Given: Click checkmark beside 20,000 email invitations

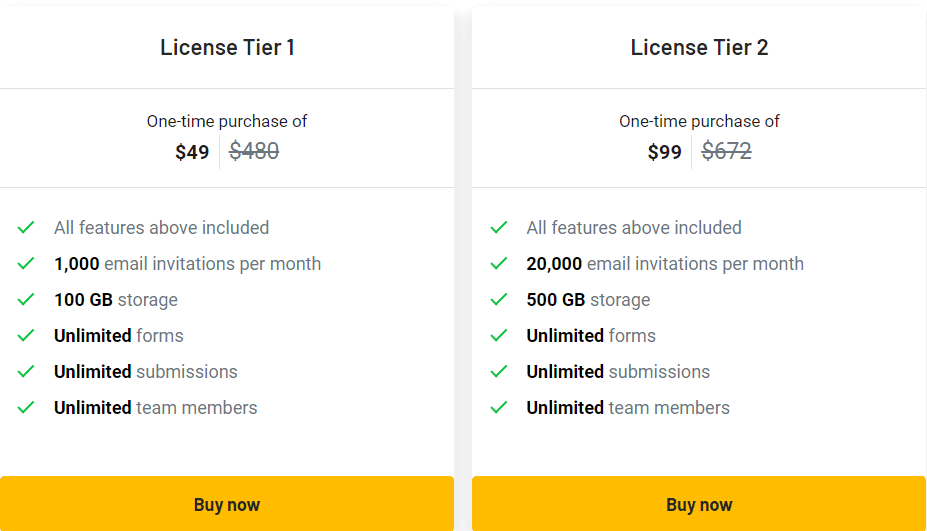Looking at the screenshot, I should point(499,263).
